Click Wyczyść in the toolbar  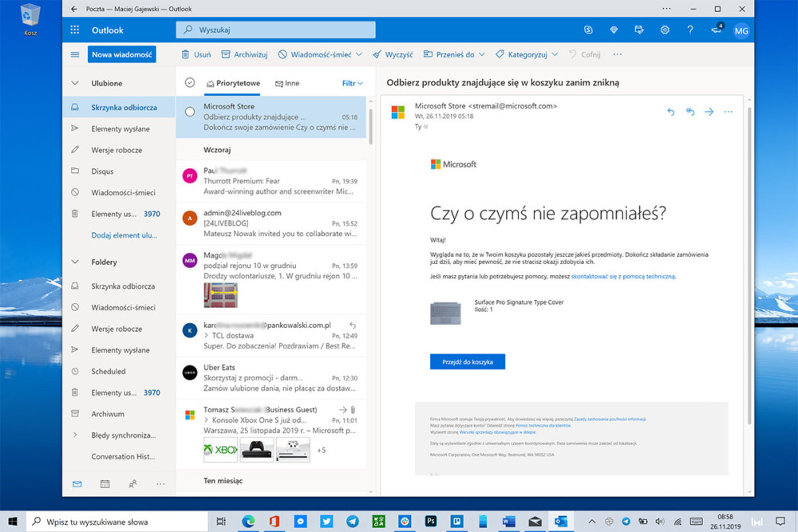[x=393, y=54]
